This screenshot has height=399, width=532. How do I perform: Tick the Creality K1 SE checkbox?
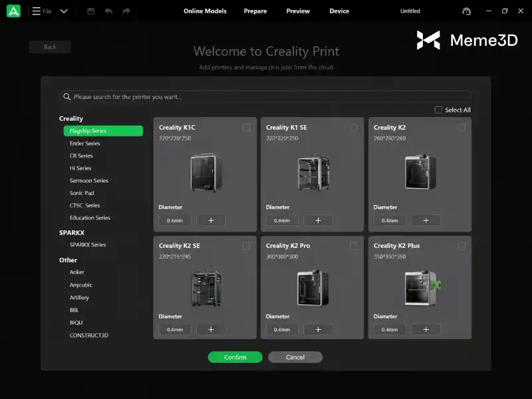point(354,128)
